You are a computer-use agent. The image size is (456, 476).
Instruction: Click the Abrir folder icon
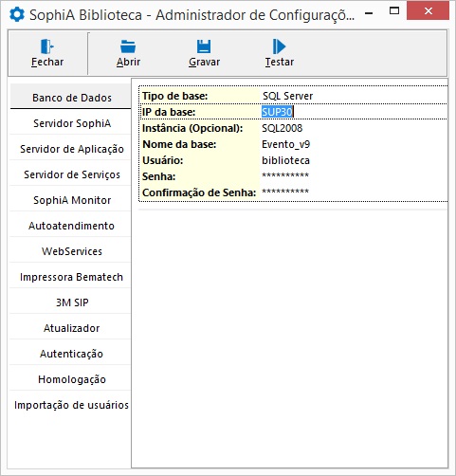[128, 46]
